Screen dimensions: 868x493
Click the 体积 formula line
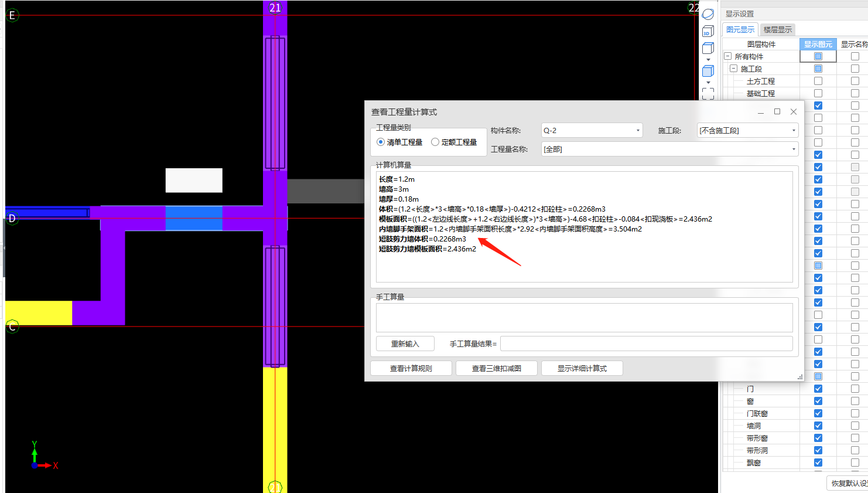coord(492,209)
